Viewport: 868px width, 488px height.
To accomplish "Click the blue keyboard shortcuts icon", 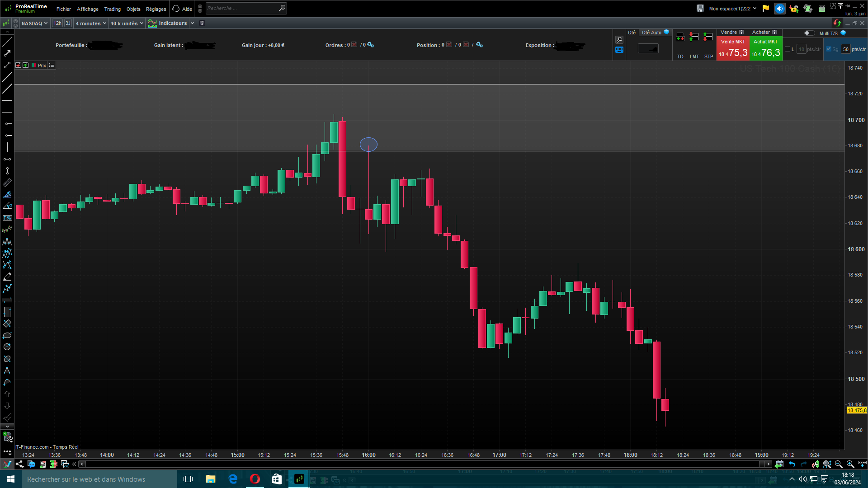I will pos(619,50).
